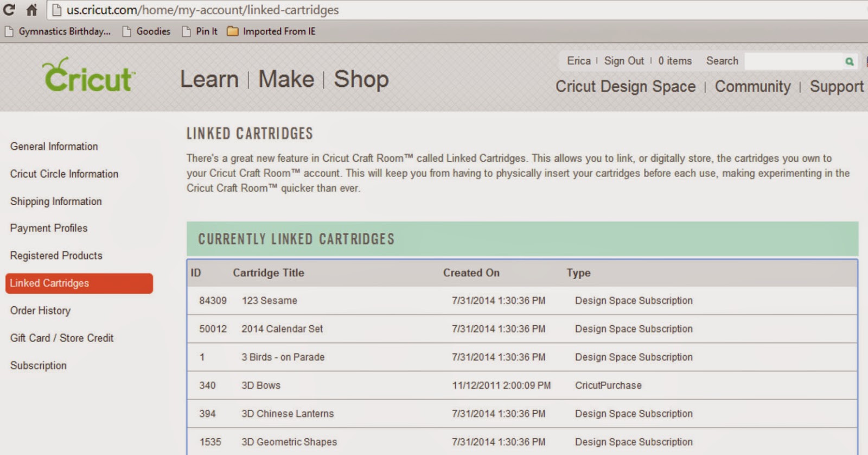
Task: Open the Gymnastics Birthday bookmark
Action: tap(58, 31)
